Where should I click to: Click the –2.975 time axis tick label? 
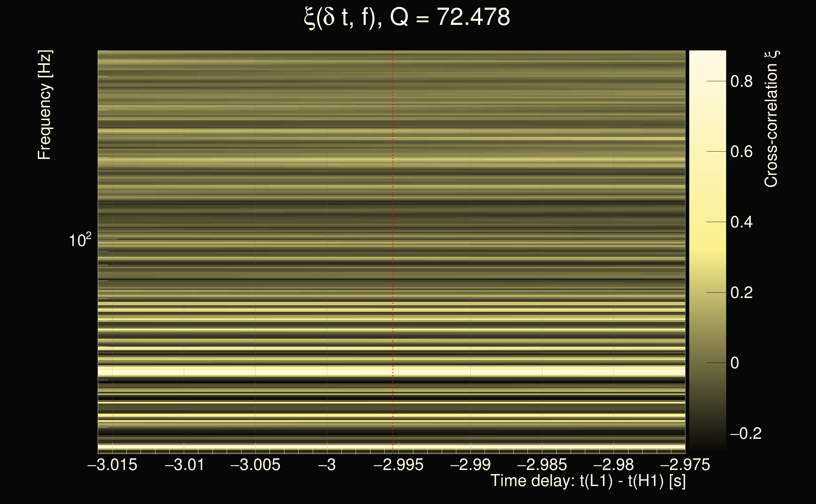[x=685, y=465]
